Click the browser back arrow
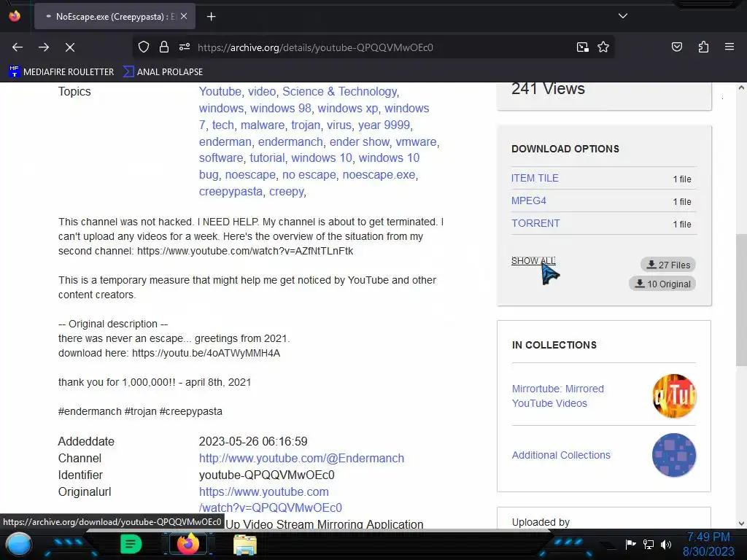Image resolution: width=747 pixels, height=560 pixels. point(18,47)
